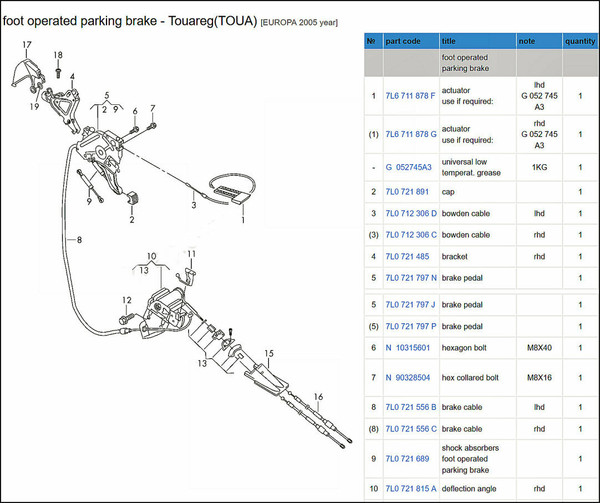
Task: Open cap part code 7L0 721 891
Action: (405, 191)
